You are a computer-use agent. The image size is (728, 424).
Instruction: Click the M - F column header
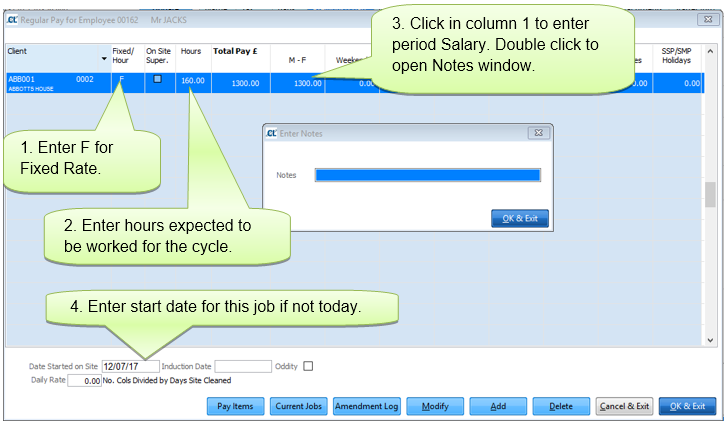coord(297,60)
